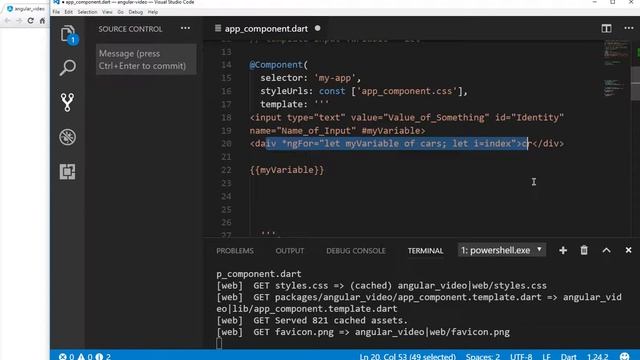Click line number 21 in gutter
The image size is (640, 360).
click(x=226, y=157)
